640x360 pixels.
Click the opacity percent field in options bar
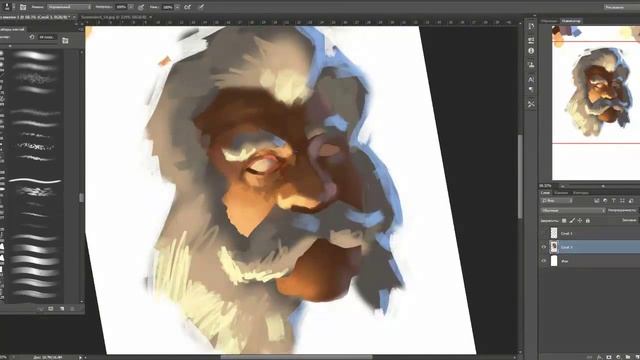[121, 7]
